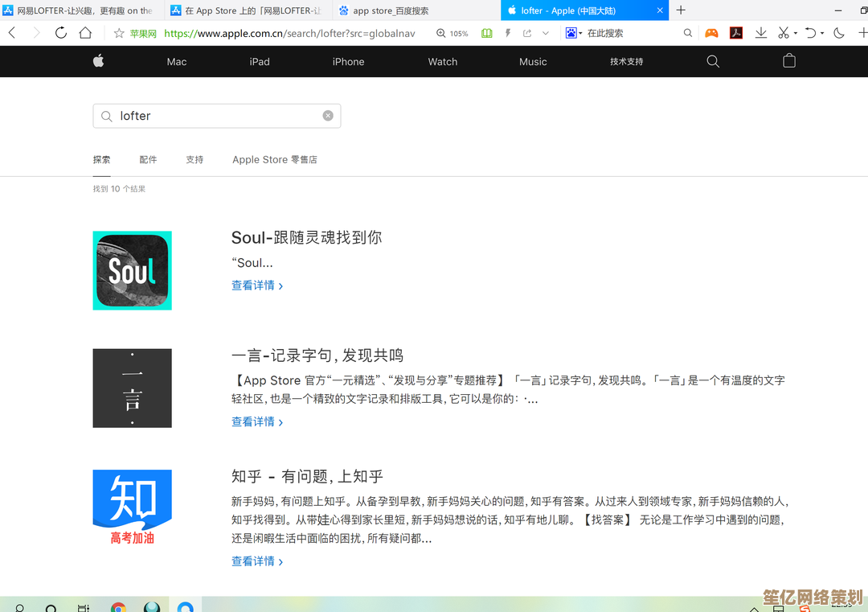Image resolution: width=868 pixels, height=612 pixels.
Task: Click the taskbar search circle icon
Action: click(x=51, y=608)
